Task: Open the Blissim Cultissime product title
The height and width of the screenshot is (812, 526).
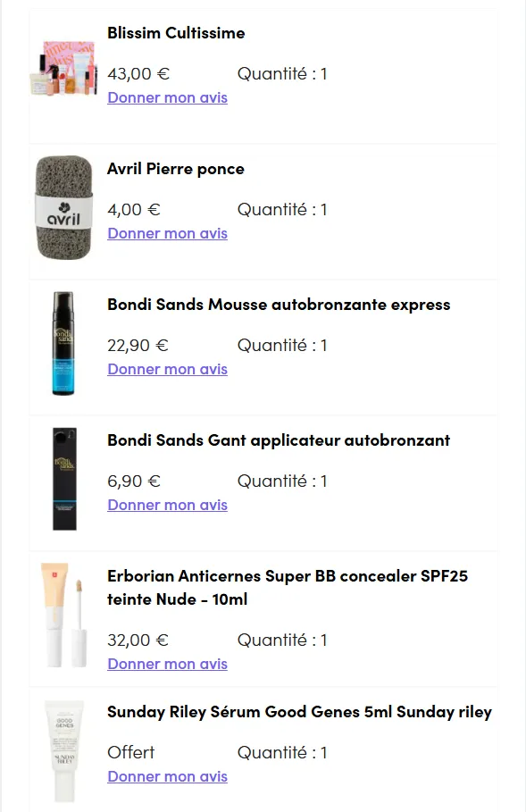Action: 175,33
